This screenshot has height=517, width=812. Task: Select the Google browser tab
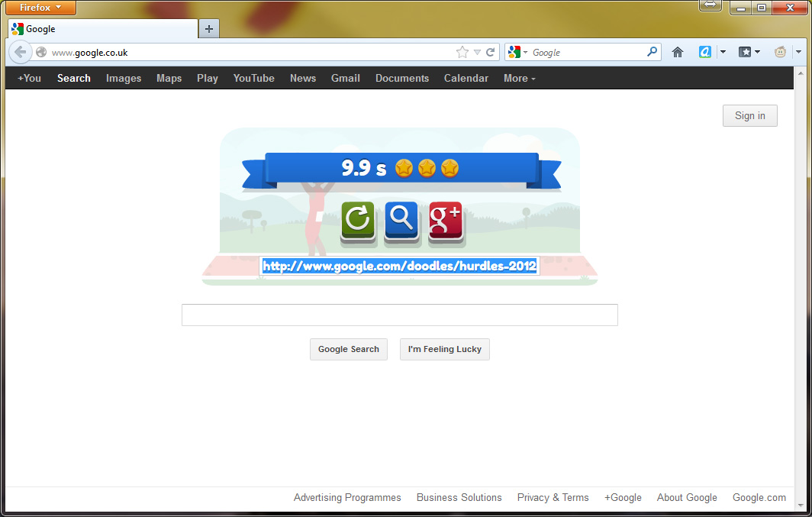pos(103,29)
